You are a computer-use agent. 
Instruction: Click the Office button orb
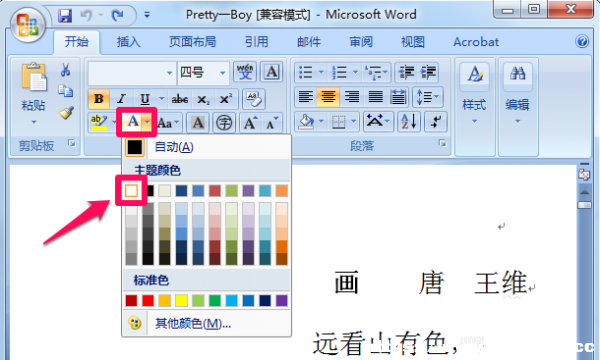click(x=28, y=25)
